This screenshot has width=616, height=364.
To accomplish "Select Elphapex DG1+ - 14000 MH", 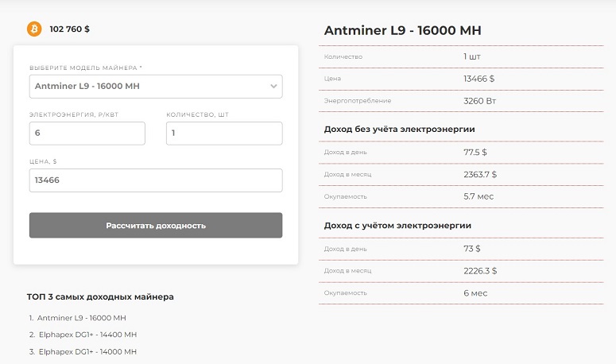I will (87, 352).
